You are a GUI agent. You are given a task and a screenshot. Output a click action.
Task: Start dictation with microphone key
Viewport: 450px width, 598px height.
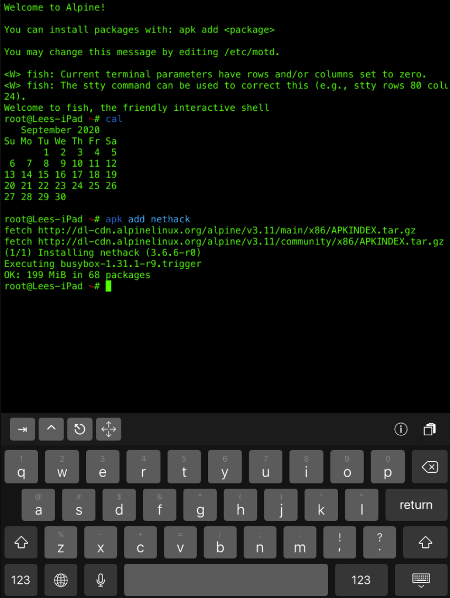click(100, 580)
